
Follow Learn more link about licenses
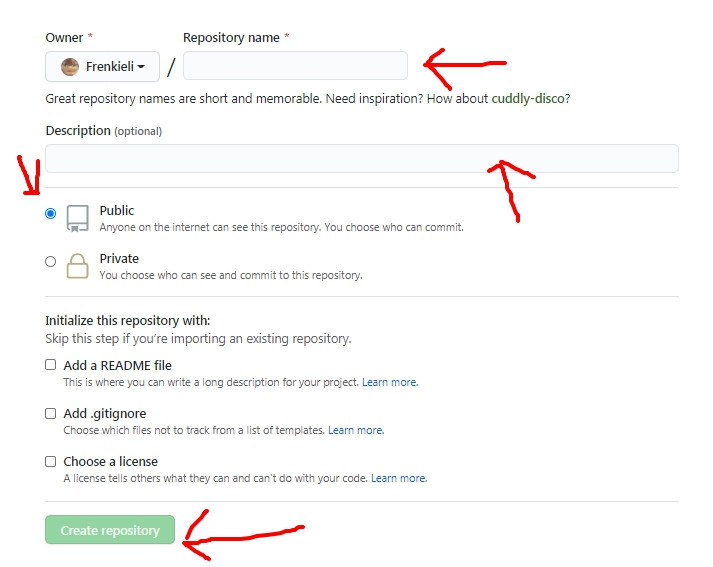[x=399, y=478]
